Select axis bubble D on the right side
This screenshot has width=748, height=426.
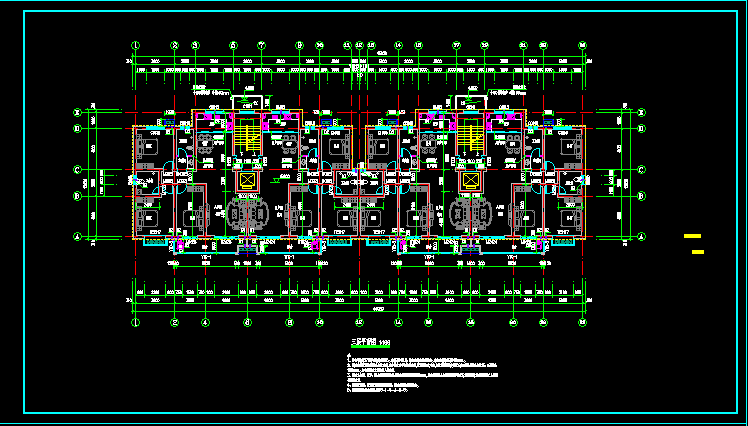pos(642,129)
